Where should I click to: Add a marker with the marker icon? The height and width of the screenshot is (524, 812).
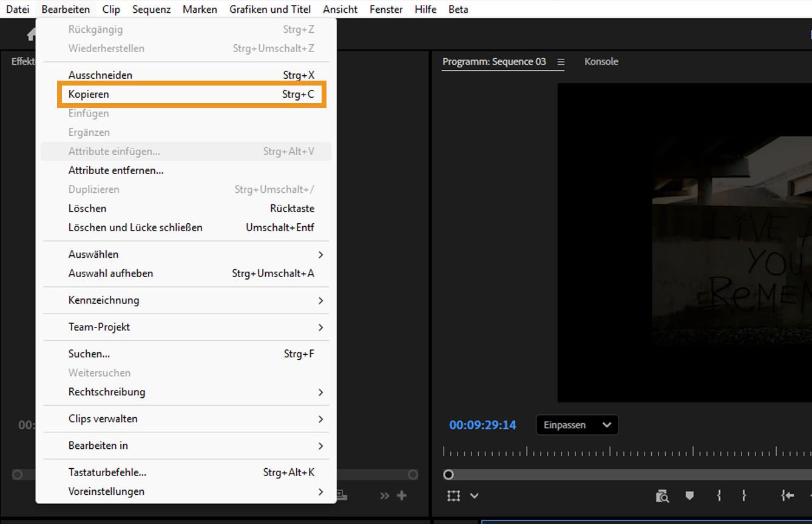[x=689, y=496]
